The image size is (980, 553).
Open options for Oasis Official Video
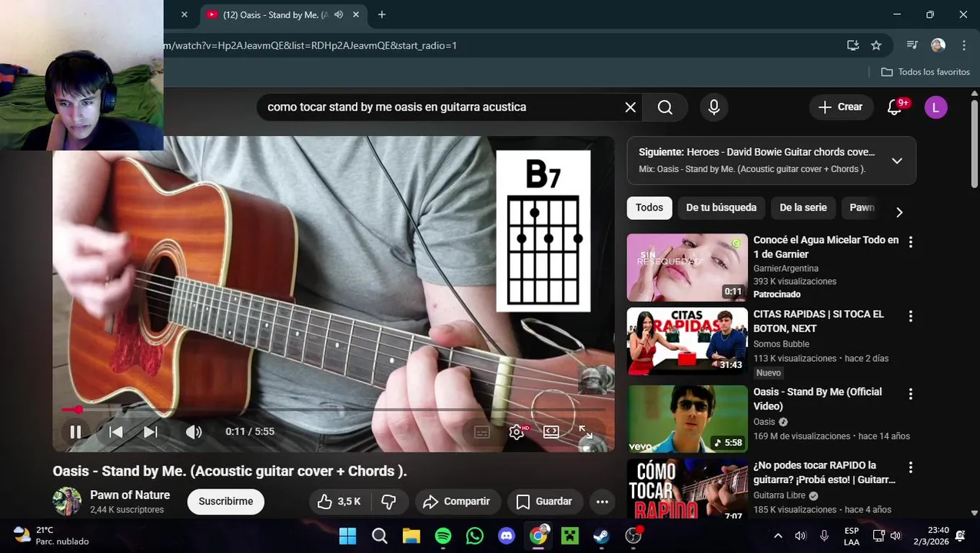[x=911, y=394]
